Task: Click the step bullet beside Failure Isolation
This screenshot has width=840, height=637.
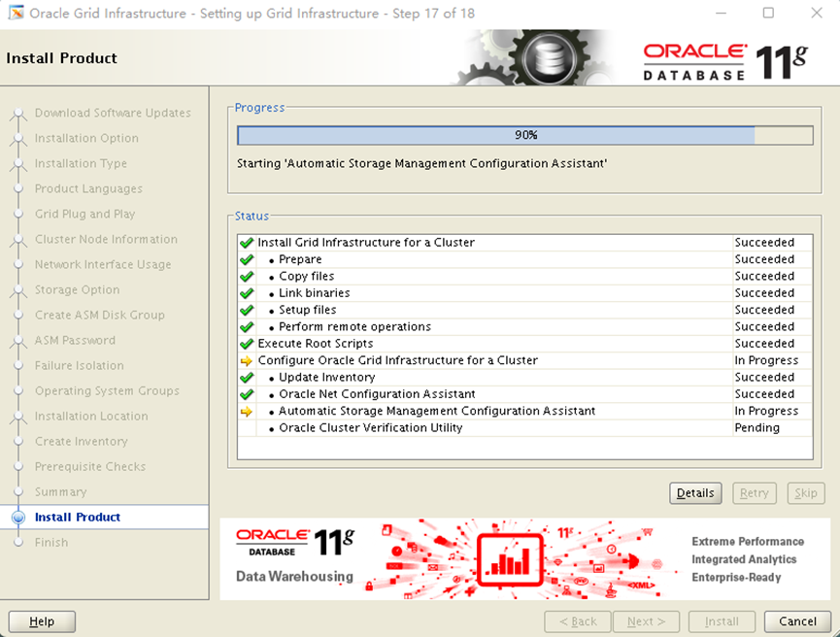Action: (18, 365)
